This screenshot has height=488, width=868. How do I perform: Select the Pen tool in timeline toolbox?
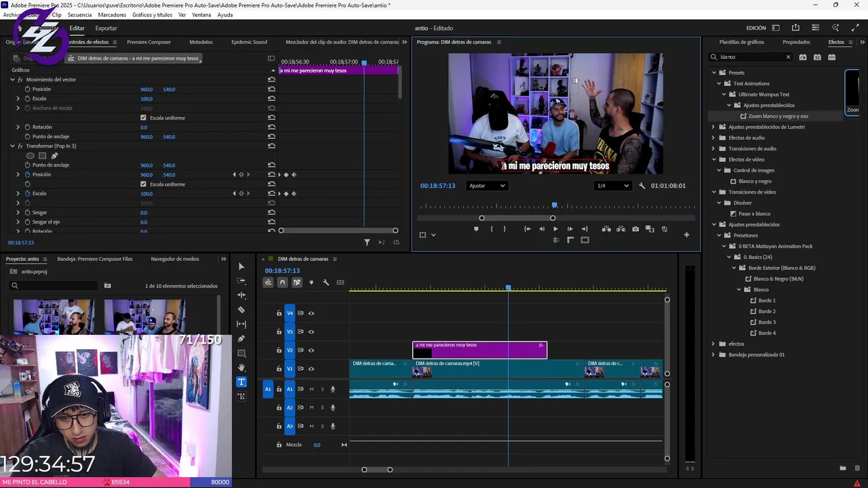[x=241, y=339]
